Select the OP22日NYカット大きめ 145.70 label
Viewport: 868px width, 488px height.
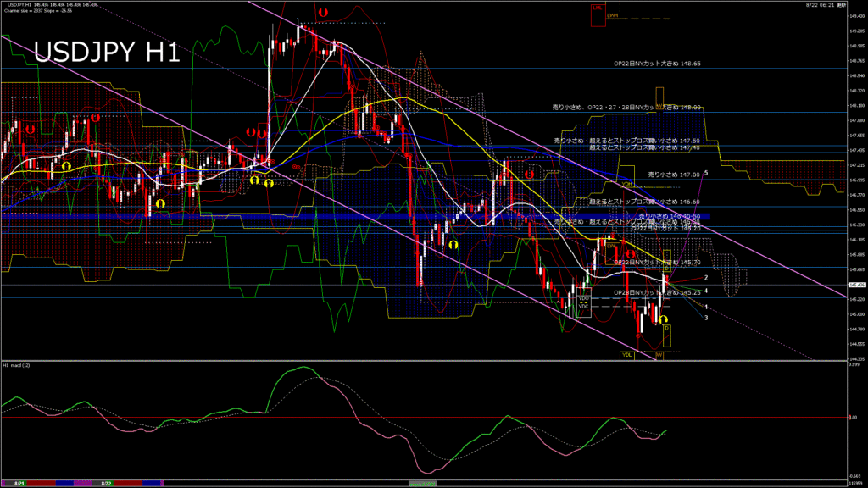pyautogui.click(x=657, y=263)
